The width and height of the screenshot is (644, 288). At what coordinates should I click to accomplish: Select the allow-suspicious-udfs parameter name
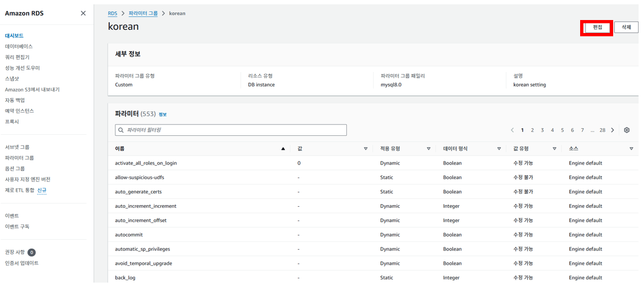click(140, 178)
